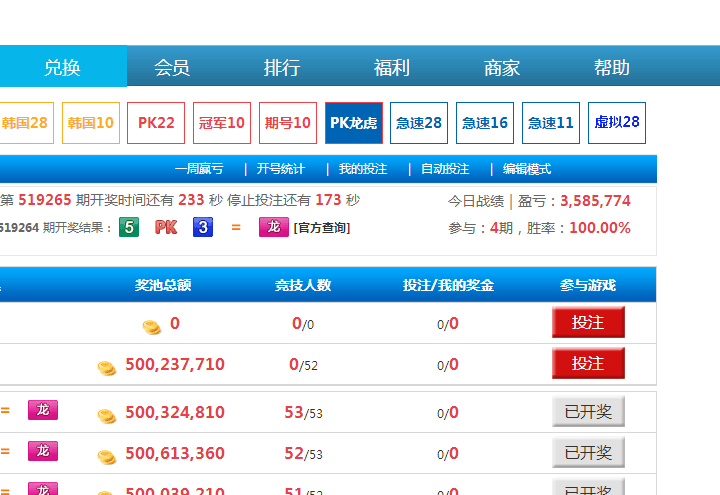Screen dimensions: 720x495
Task: Click the pool amount 500,324,810
Action: 175,412
